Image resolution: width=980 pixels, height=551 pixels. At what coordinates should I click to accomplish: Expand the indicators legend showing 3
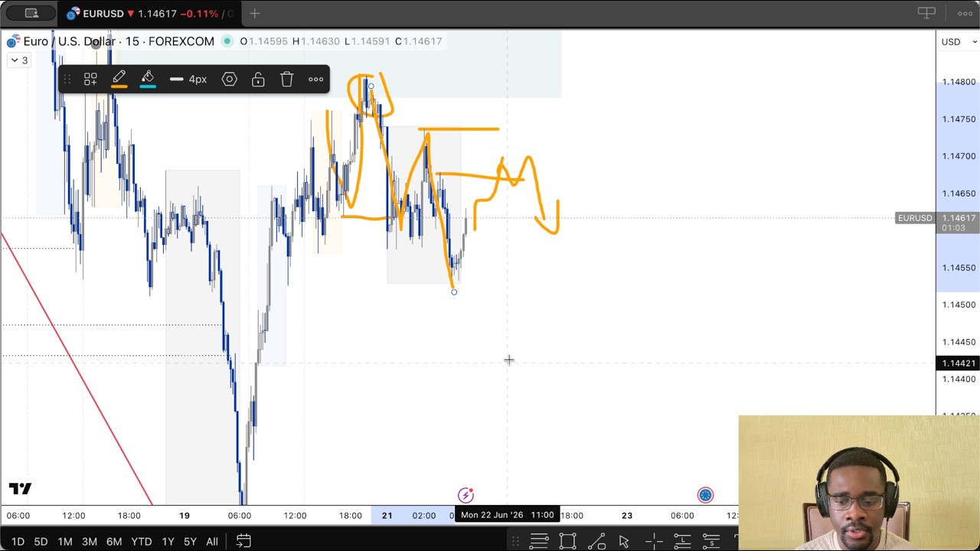coord(19,60)
